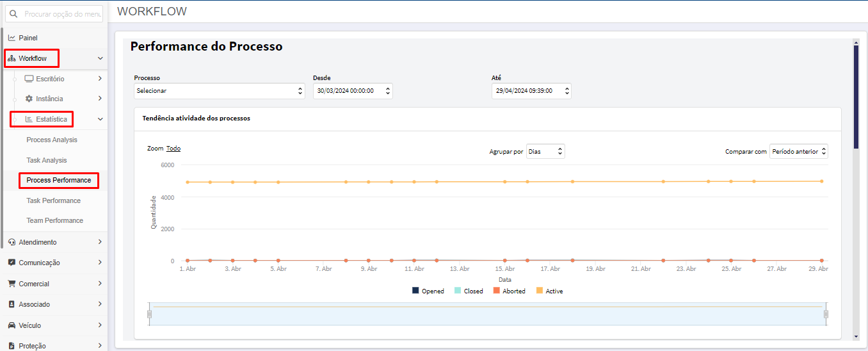The image size is (868, 351).
Task: Click the panel's vertical scrollbar thumb
Action: pos(856,97)
